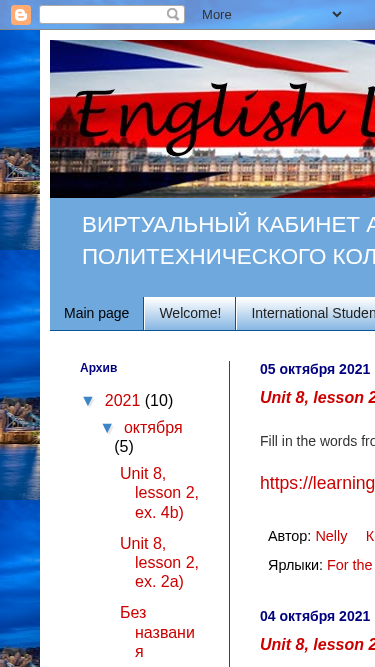Screen dimensions: 375x667
Task: Open author Nelly profile link
Action: click(x=331, y=536)
